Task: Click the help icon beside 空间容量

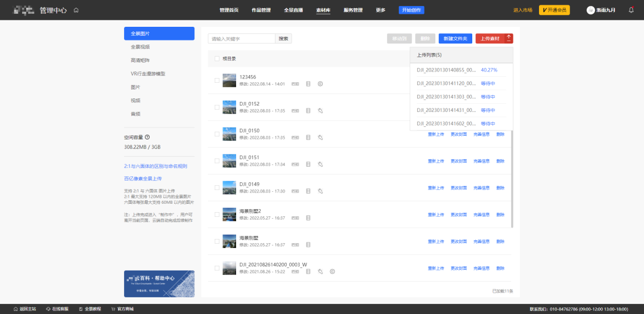Action: pyautogui.click(x=147, y=138)
